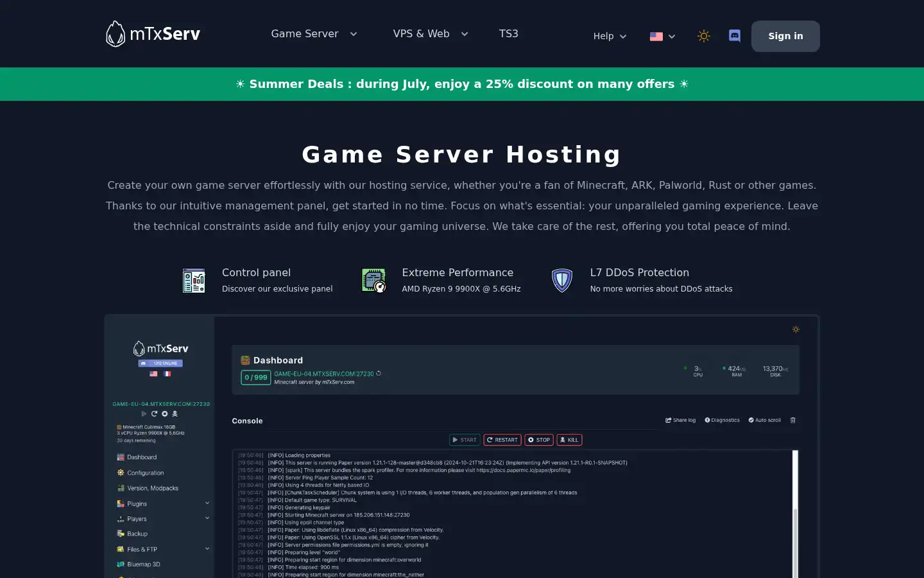Select 'Discover our exclusive panel' text
The width and height of the screenshot is (924, 578).
point(277,289)
